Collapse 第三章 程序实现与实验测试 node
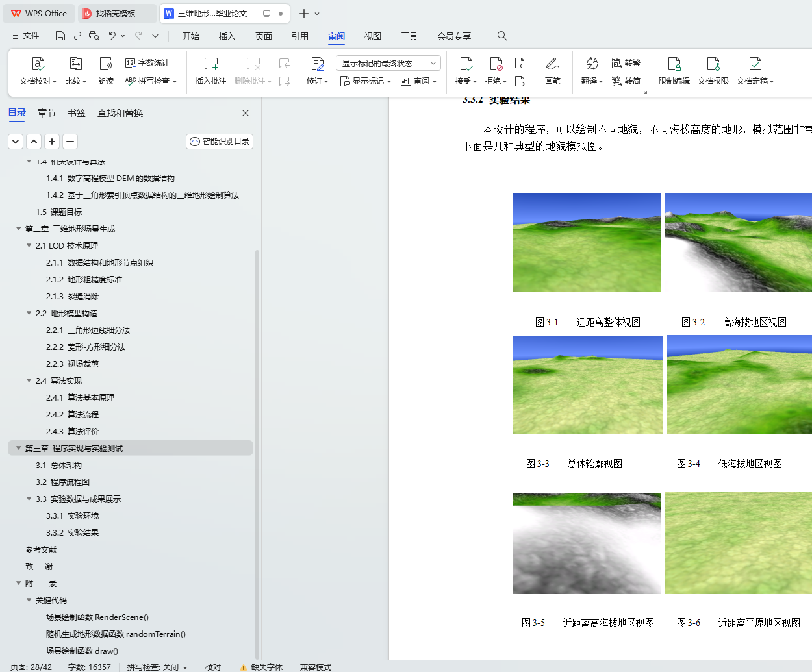 18,448
